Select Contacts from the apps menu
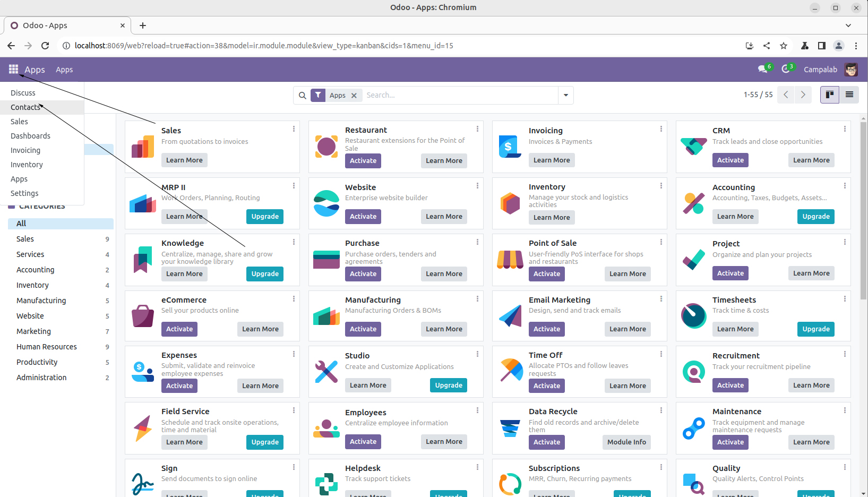The height and width of the screenshot is (497, 868). pyautogui.click(x=25, y=107)
